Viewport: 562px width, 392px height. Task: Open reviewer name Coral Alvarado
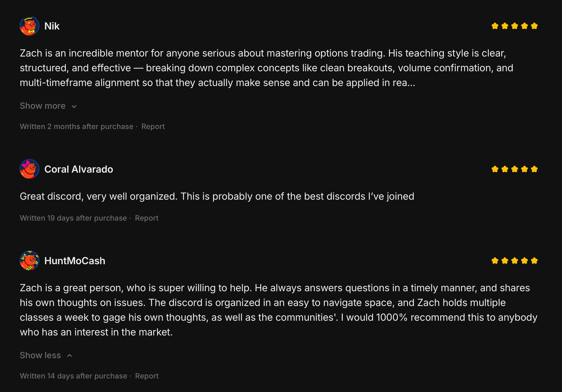click(x=79, y=169)
